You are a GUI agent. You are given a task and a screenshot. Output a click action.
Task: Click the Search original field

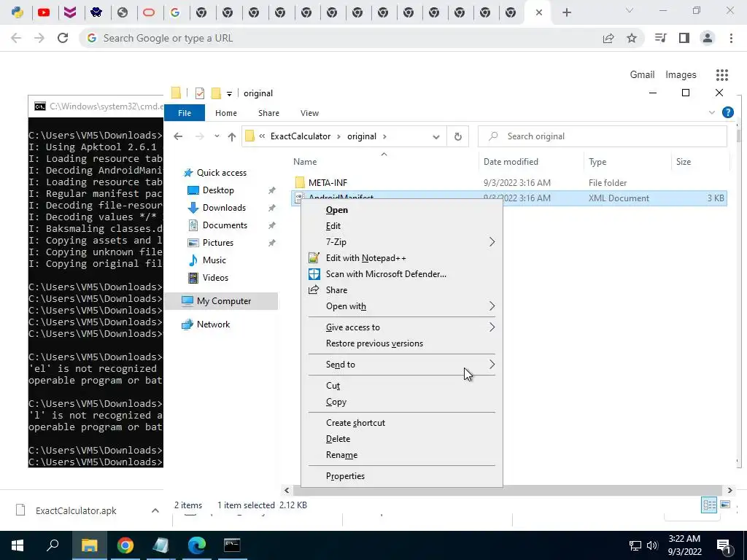pyautogui.click(x=602, y=136)
